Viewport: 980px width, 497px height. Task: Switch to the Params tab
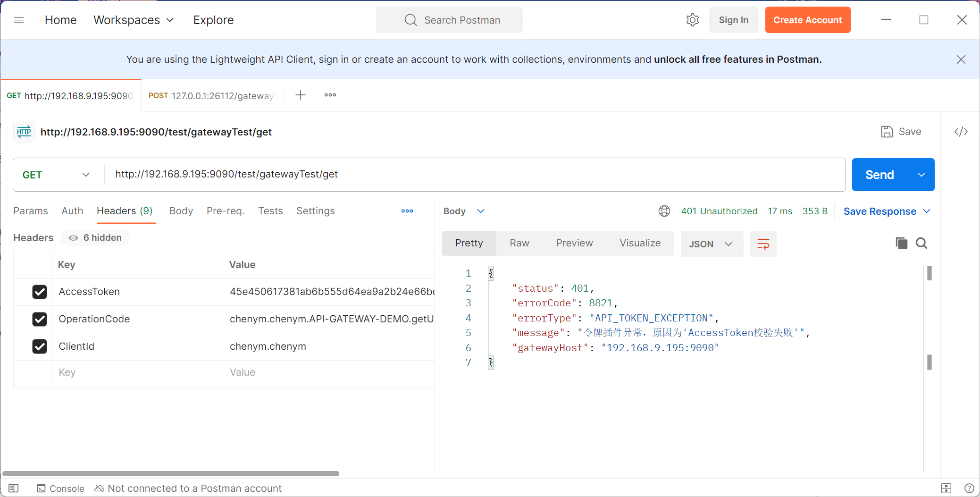point(31,211)
